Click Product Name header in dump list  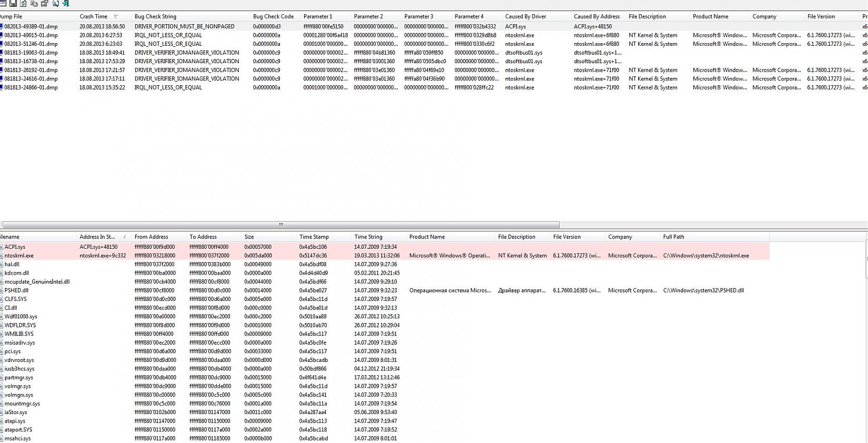(x=720, y=16)
